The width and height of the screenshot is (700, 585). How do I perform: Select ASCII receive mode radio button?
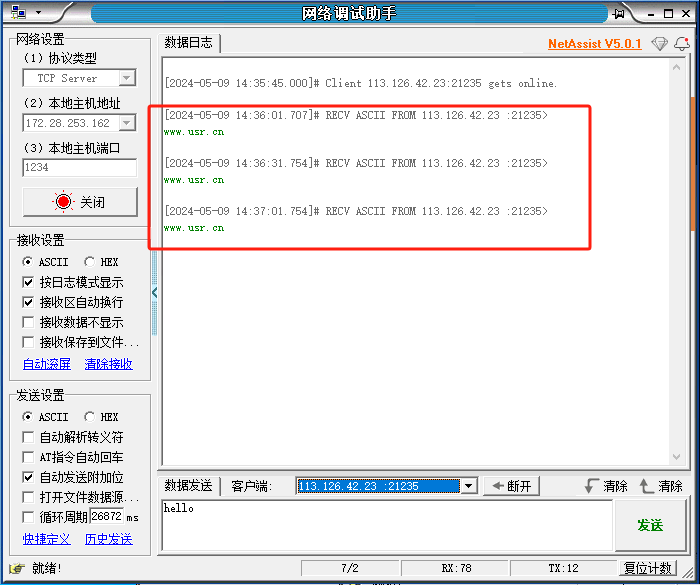28,262
